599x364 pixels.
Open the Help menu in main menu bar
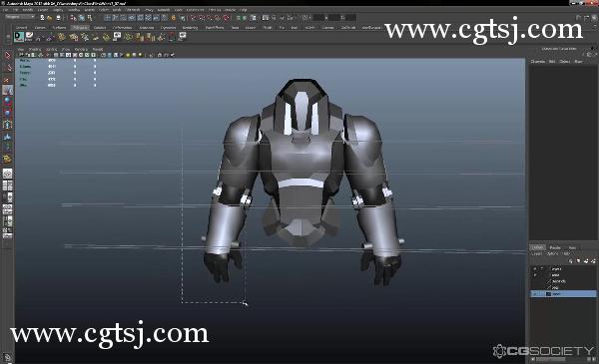pos(243,10)
